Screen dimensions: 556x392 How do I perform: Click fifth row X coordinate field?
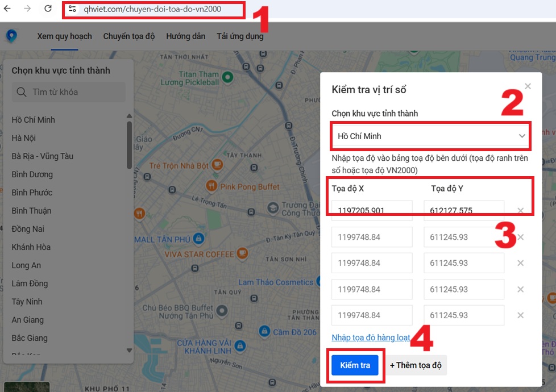(x=372, y=315)
